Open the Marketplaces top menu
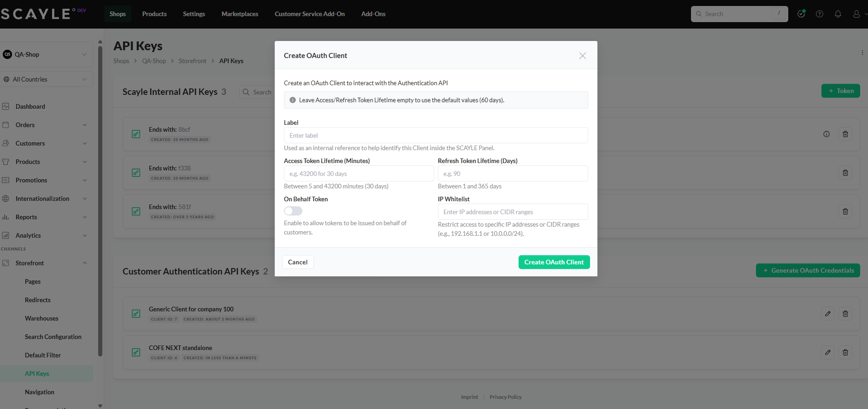Image resolution: width=868 pixels, height=409 pixels. (240, 14)
